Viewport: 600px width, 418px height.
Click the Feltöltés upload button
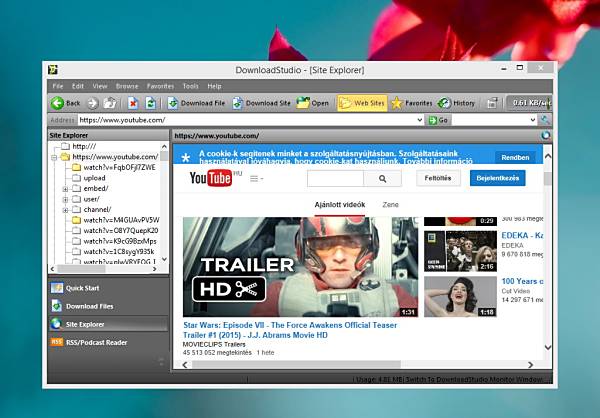(438, 178)
